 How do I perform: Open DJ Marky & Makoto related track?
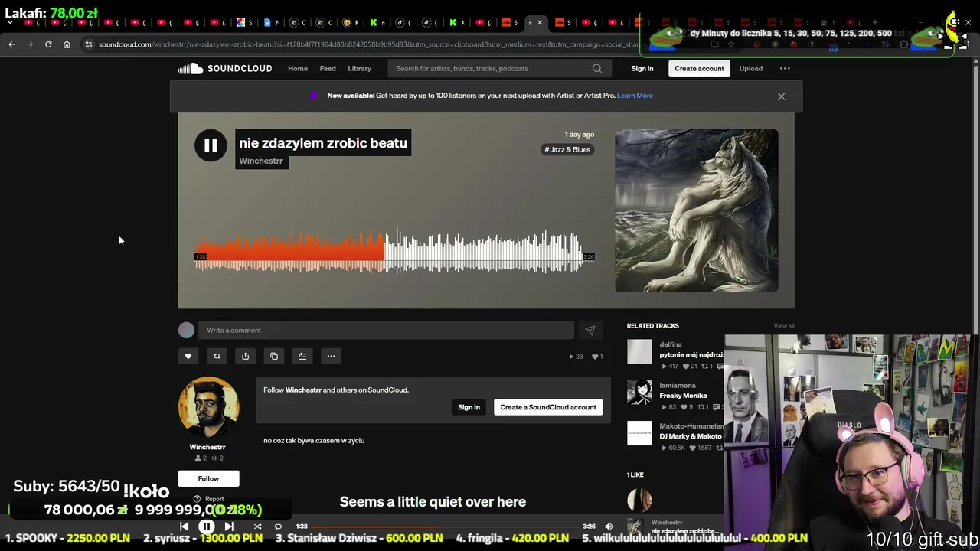click(691, 436)
